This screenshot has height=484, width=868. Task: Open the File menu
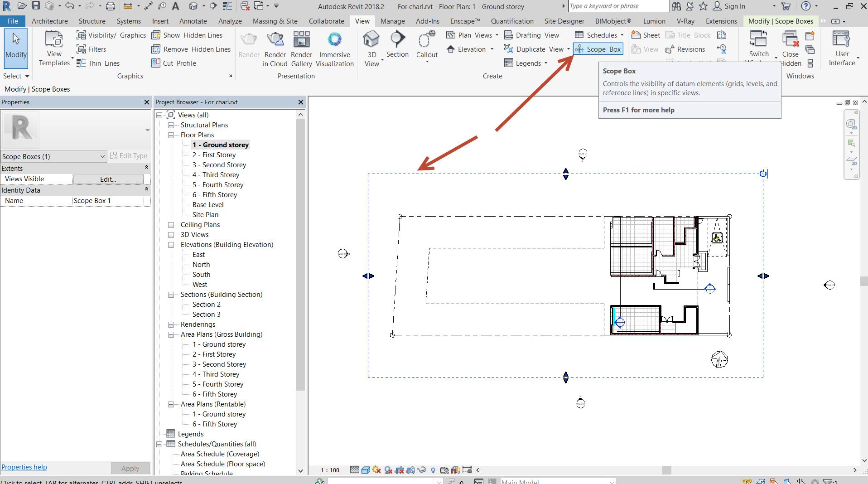13,21
